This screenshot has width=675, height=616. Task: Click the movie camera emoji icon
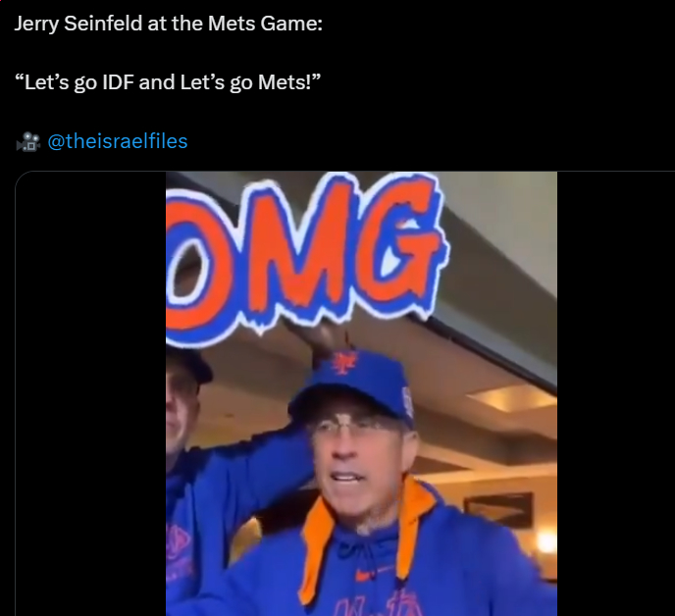(x=27, y=142)
